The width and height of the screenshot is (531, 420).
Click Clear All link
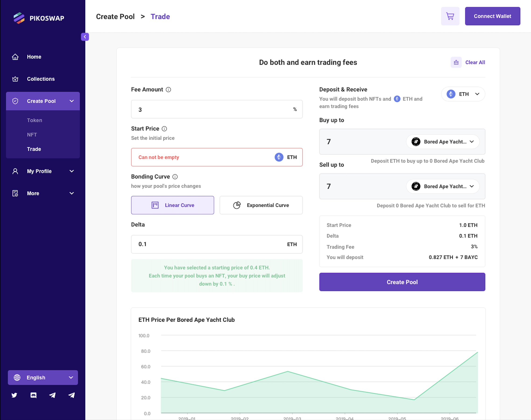[x=475, y=62]
